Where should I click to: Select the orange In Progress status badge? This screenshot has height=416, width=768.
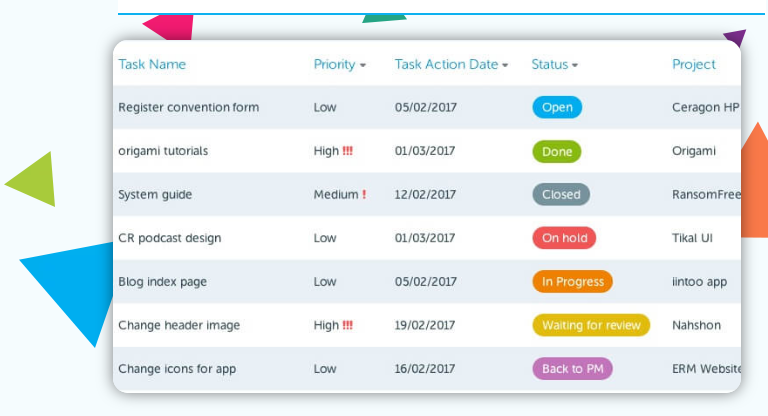pos(572,282)
